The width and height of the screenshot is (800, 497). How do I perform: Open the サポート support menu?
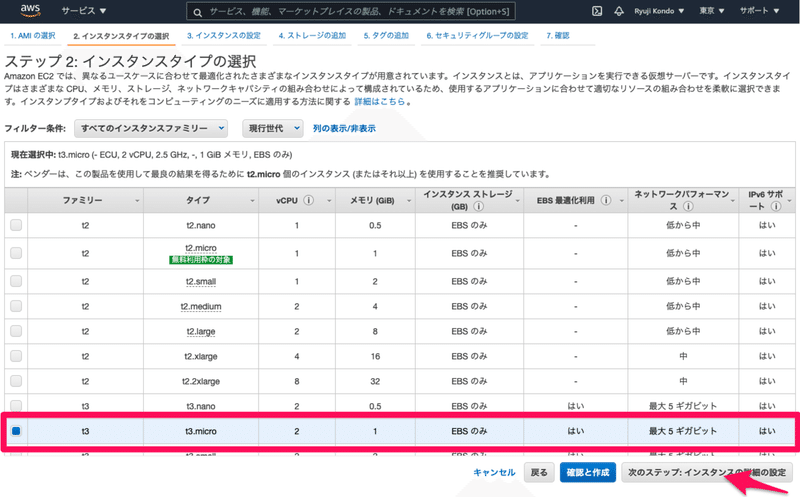(760, 11)
